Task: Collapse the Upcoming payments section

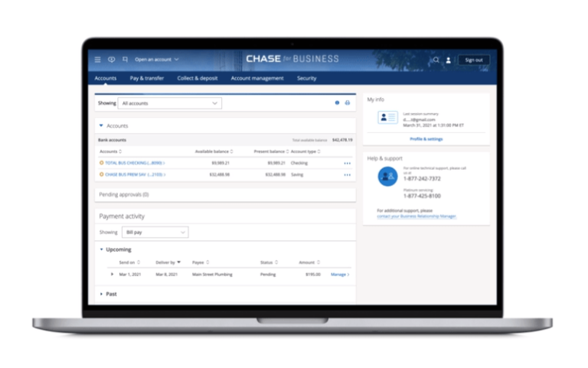Action: (101, 249)
